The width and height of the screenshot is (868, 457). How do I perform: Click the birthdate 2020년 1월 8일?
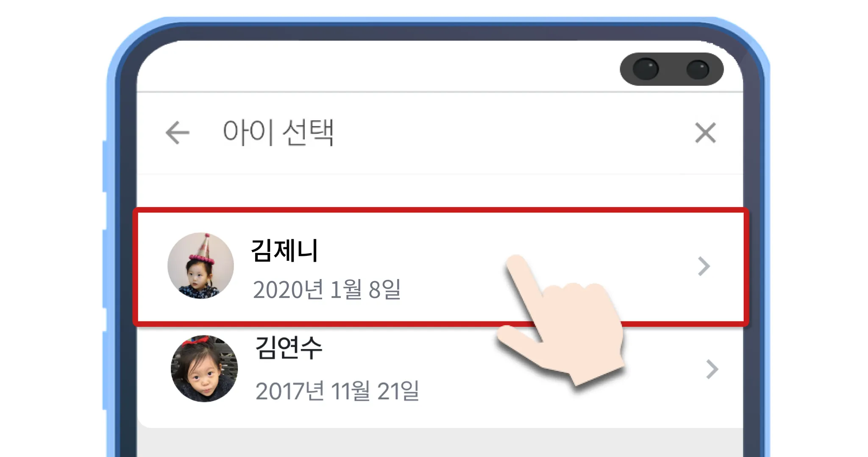tap(327, 289)
